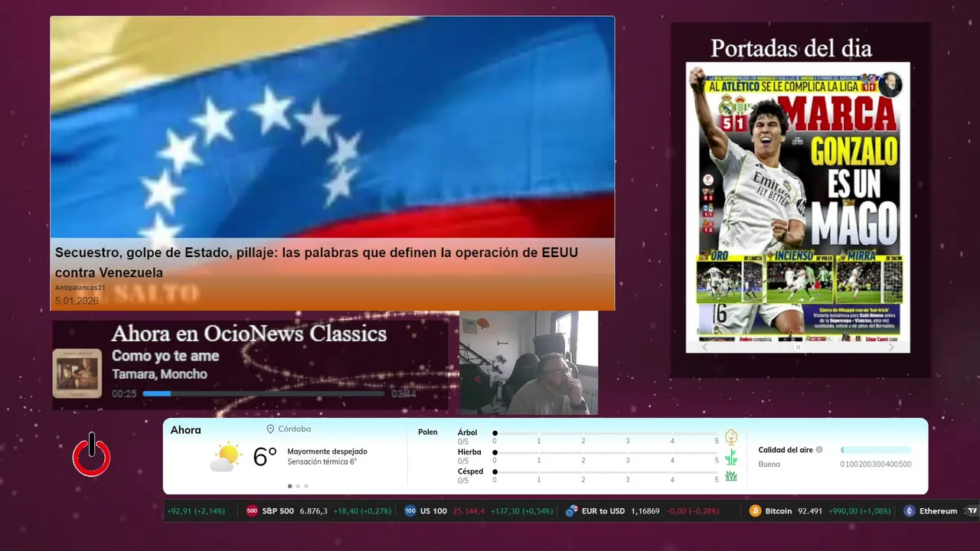Viewport: 980px width, 551px height.
Task: Click the Césped grass pollen icon
Action: tap(731, 476)
